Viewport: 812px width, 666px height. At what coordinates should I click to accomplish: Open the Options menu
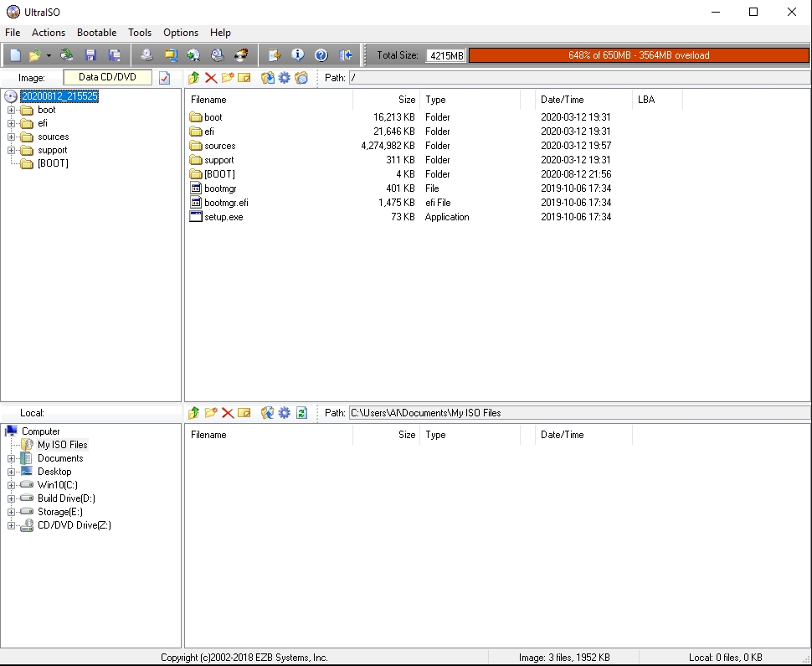coord(181,33)
